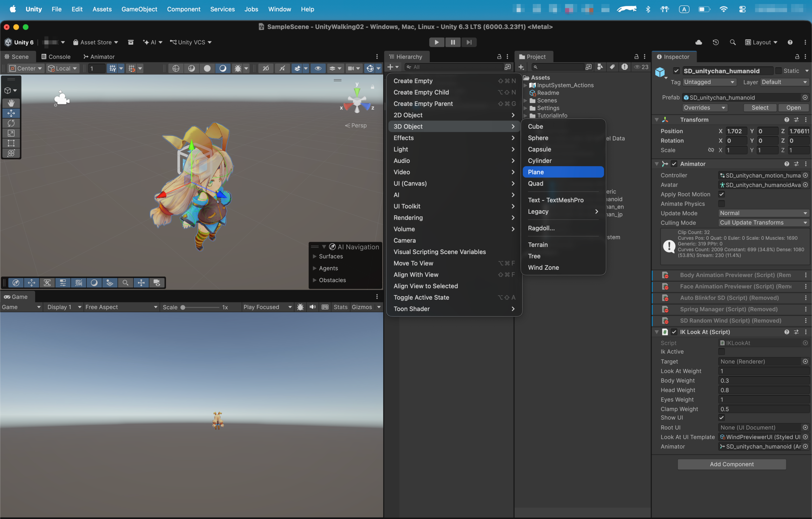Choose Plane from 3D Object submenu

click(x=563, y=172)
